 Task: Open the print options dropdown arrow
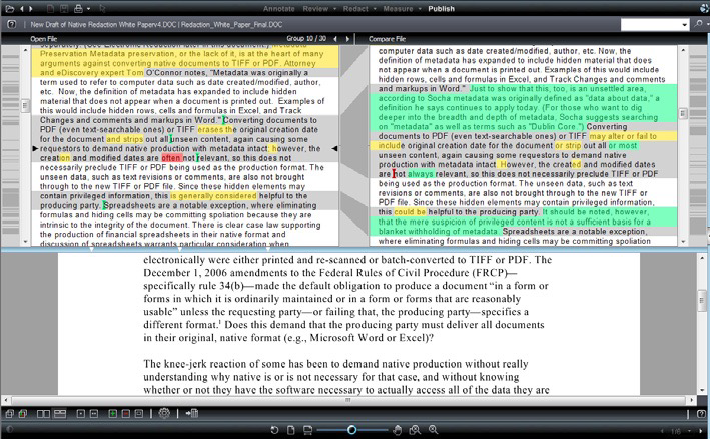coord(88,9)
